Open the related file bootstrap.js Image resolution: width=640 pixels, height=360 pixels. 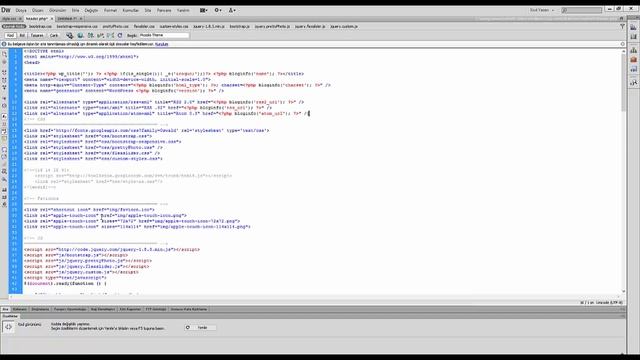click(240, 27)
